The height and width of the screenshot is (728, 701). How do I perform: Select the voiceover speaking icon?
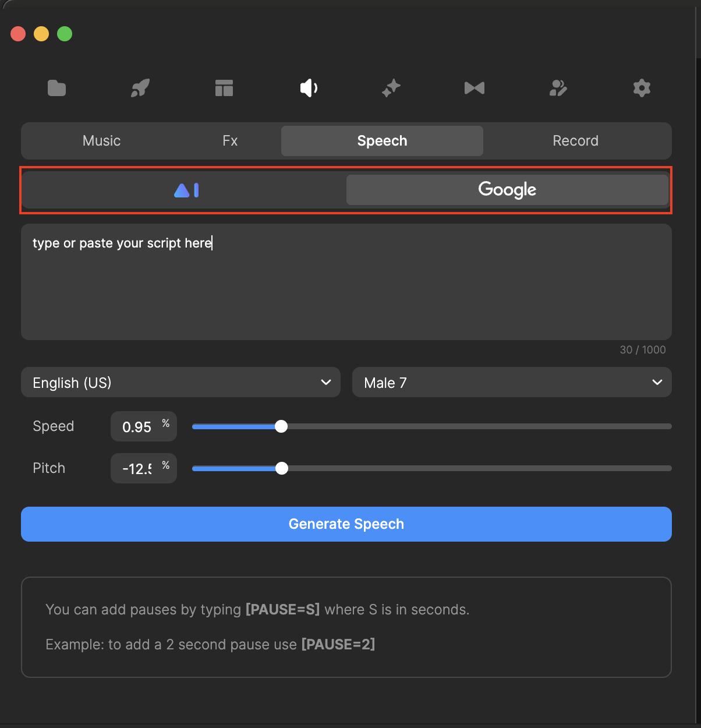click(558, 88)
